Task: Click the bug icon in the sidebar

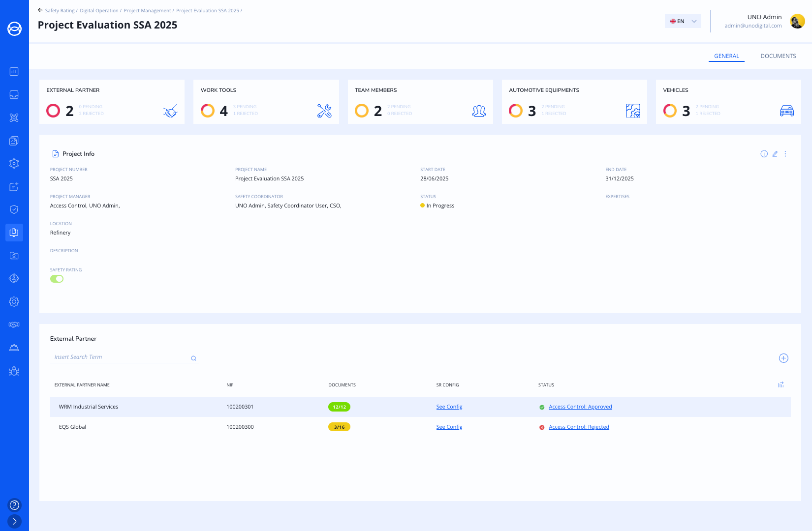Action: (14, 371)
